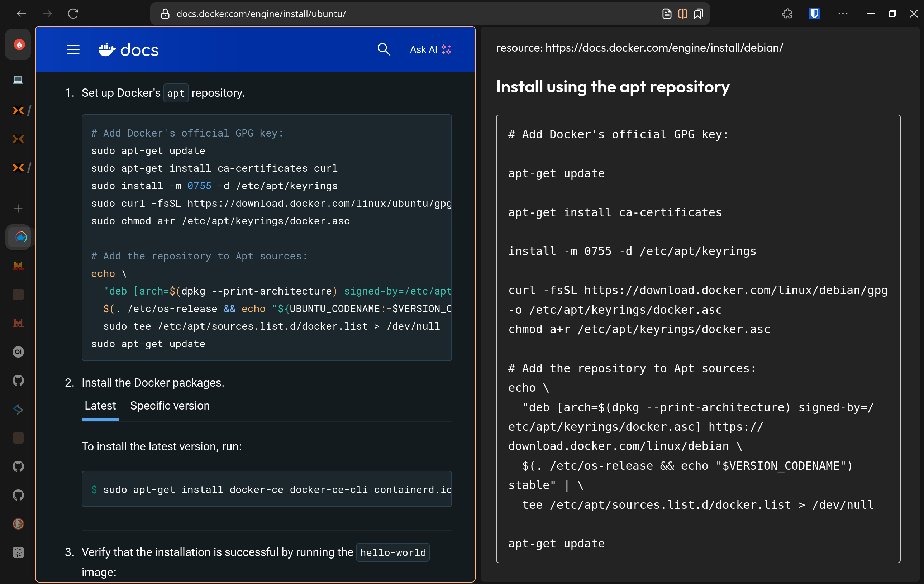Select the Latest tab
Image resolution: width=924 pixels, height=584 pixels.
pyautogui.click(x=100, y=406)
